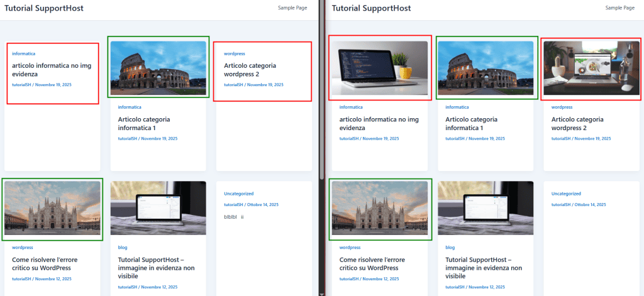Select wordpress category above 'wordpress 2', left pane

[x=234, y=53]
